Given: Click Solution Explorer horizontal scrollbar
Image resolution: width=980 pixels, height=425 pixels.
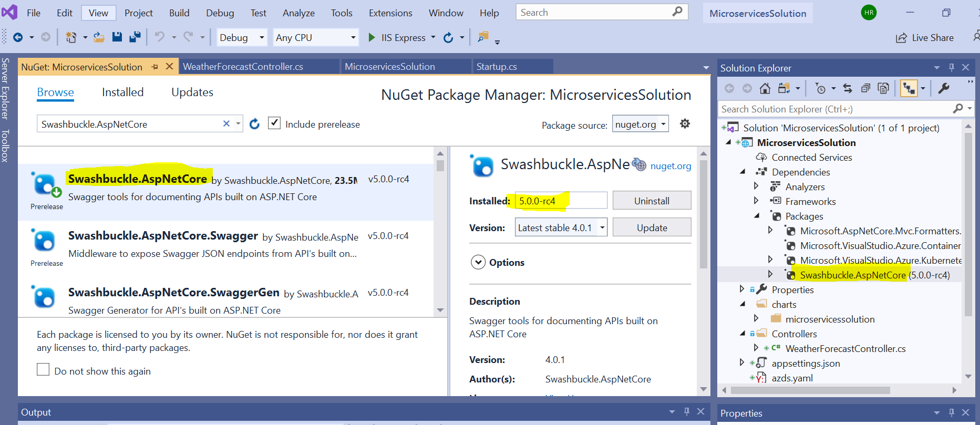Looking at the screenshot, I should pyautogui.click(x=810, y=390).
